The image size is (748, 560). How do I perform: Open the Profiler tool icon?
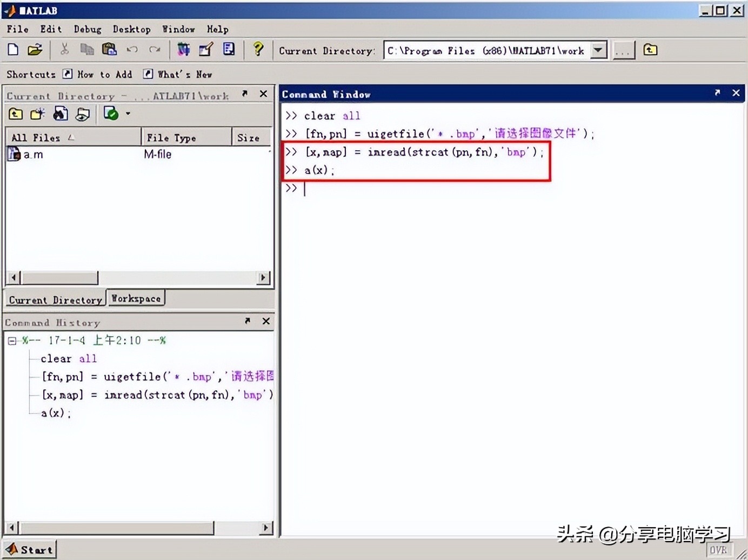click(x=229, y=50)
